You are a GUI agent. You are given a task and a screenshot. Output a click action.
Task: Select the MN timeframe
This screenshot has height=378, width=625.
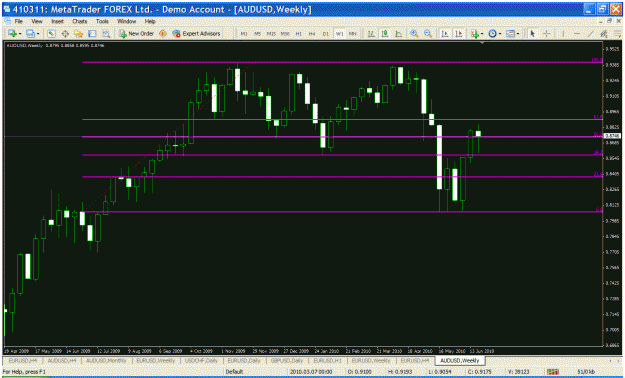tap(353, 34)
